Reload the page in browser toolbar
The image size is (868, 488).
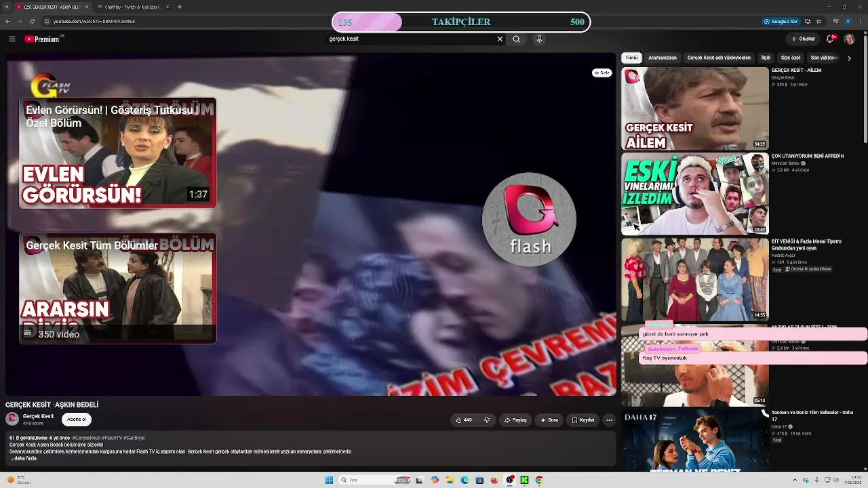coord(32,22)
